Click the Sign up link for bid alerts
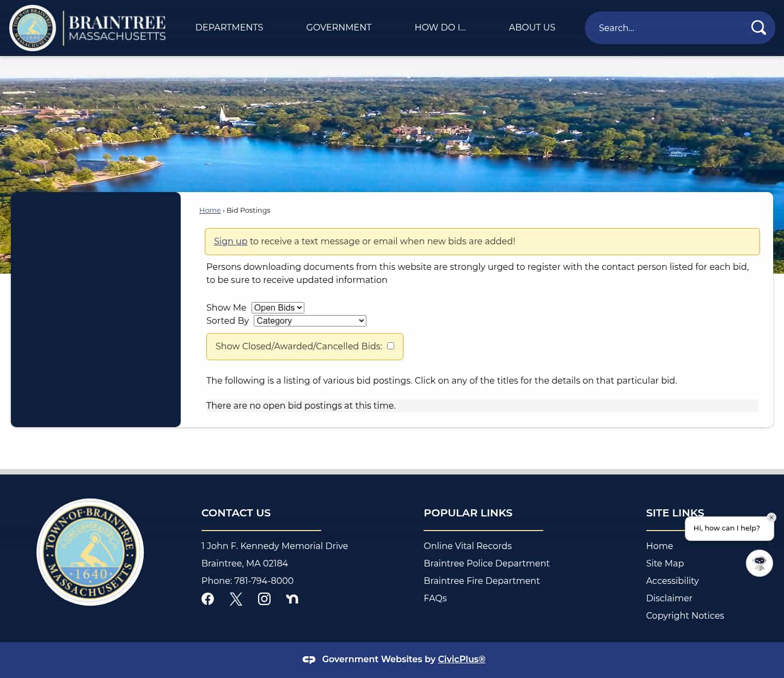This screenshot has width=784, height=678. (x=230, y=241)
